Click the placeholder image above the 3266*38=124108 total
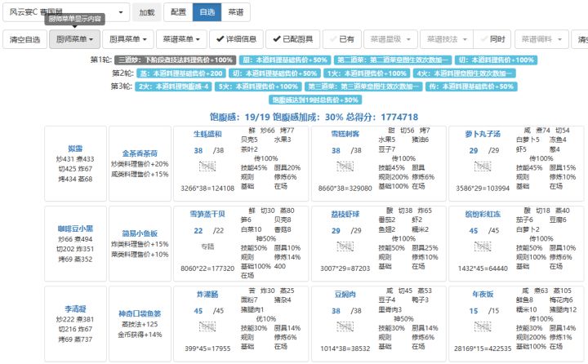 coord(207,166)
